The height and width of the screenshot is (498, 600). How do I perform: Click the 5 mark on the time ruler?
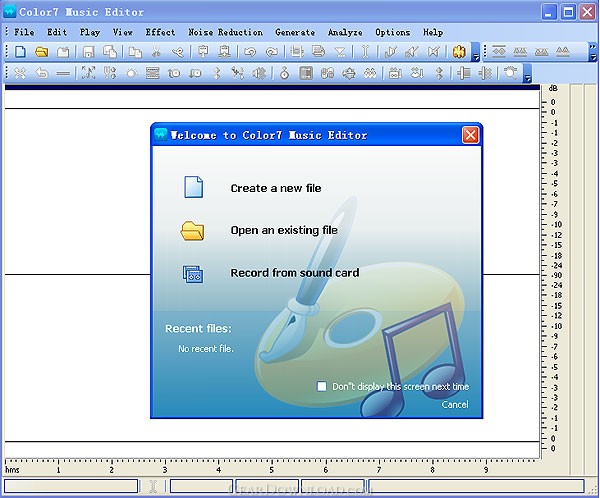pyautogui.click(x=271, y=470)
